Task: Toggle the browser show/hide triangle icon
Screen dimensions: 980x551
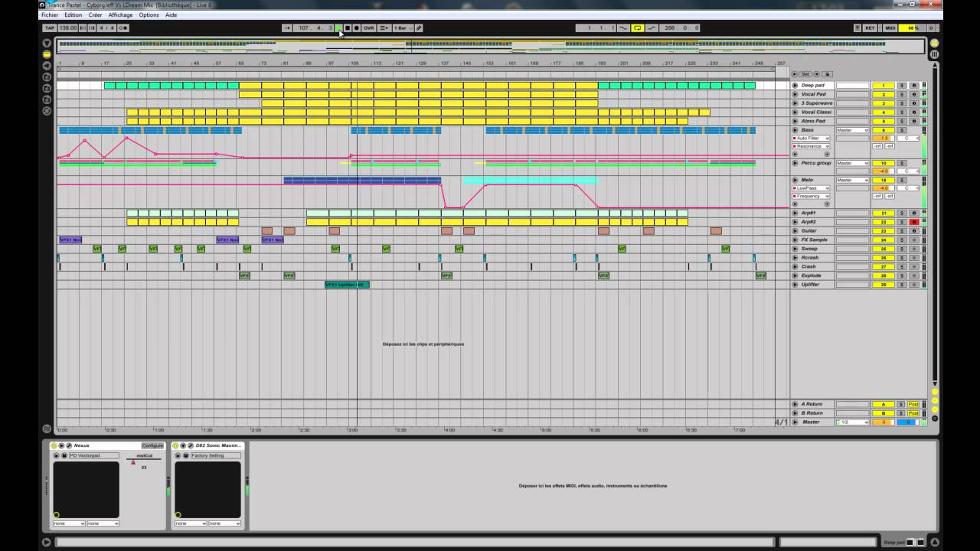Action: (47, 44)
